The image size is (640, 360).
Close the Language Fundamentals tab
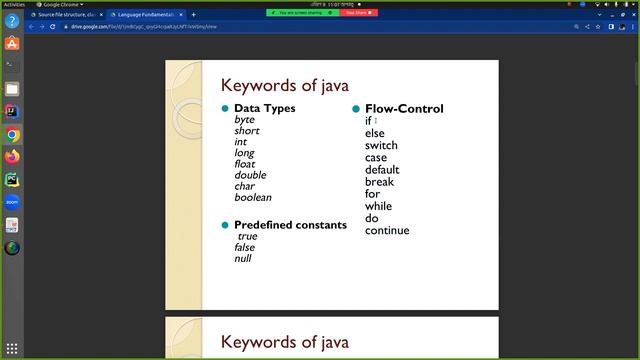pos(181,15)
